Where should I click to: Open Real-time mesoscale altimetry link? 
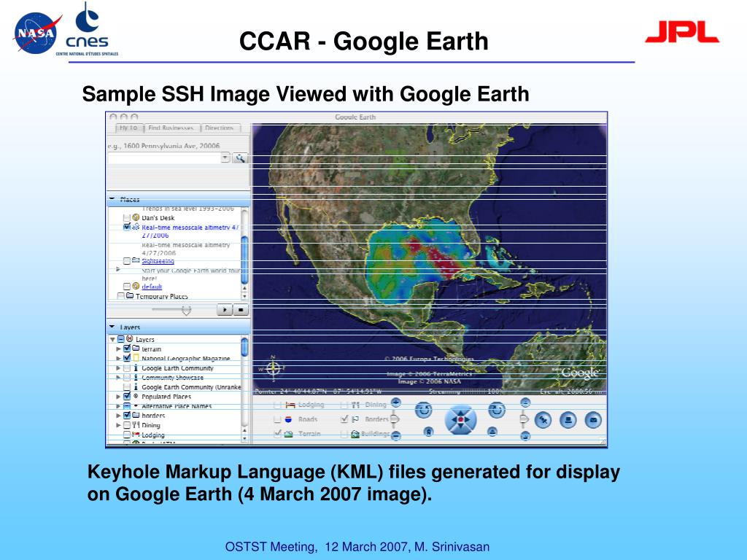click(x=190, y=231)
